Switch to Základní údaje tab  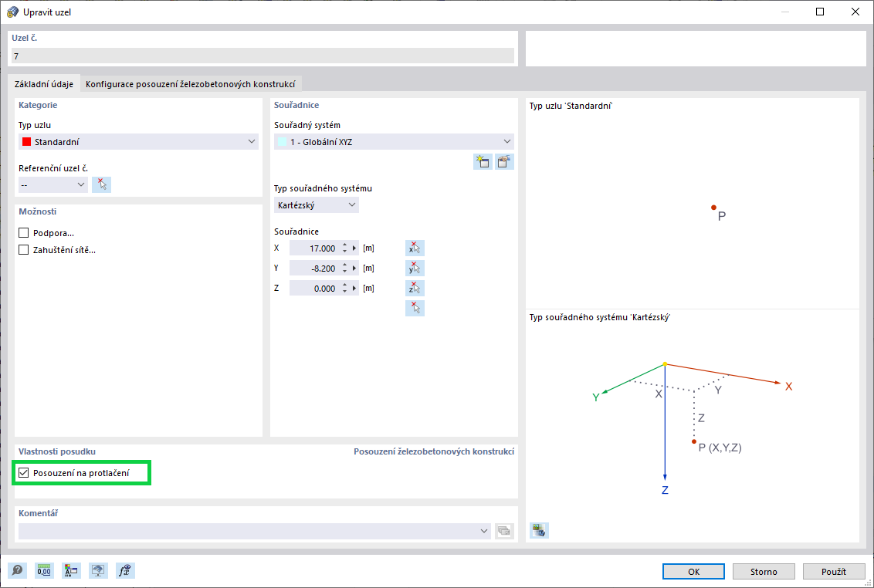(44, 83)
